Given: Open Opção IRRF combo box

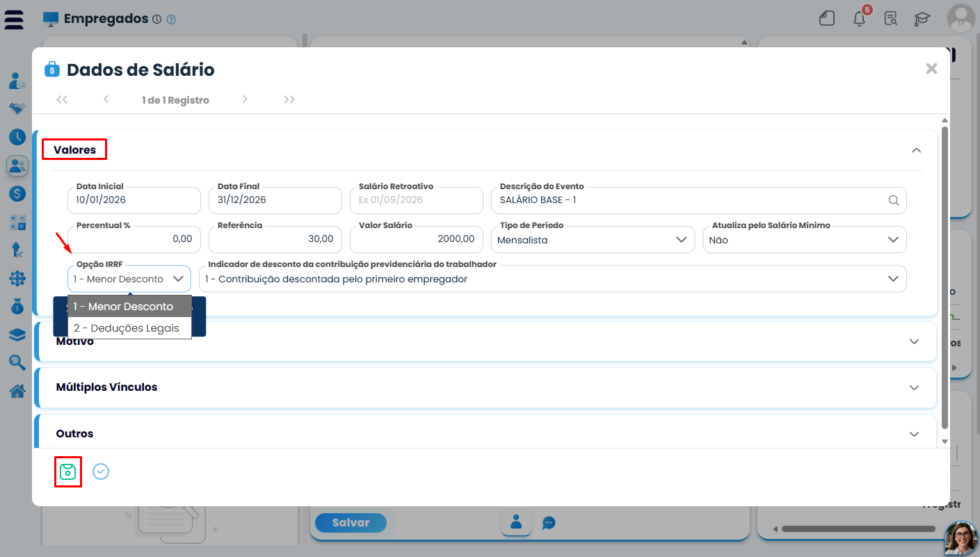Looking at the screenshot, I should coord(129,278).
